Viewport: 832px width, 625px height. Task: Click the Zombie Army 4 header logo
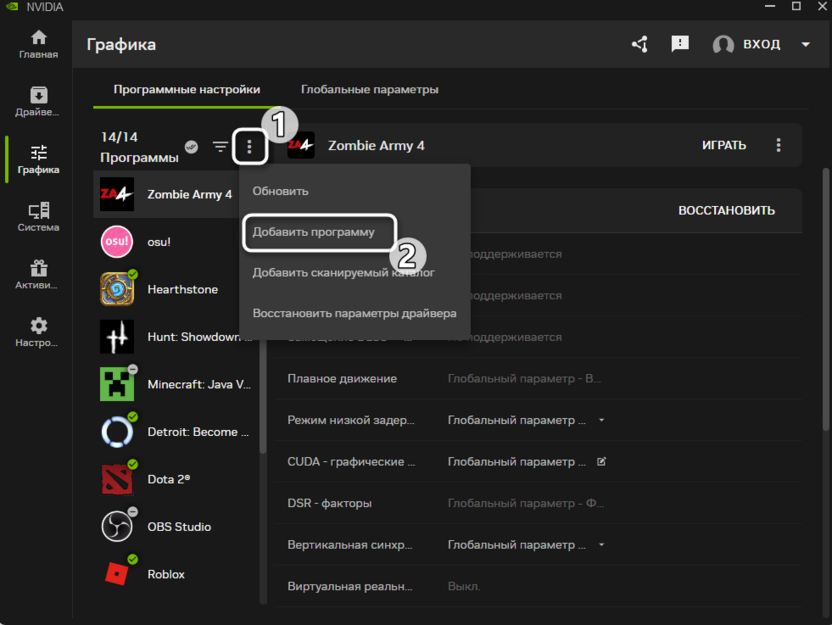coord(301,145)
